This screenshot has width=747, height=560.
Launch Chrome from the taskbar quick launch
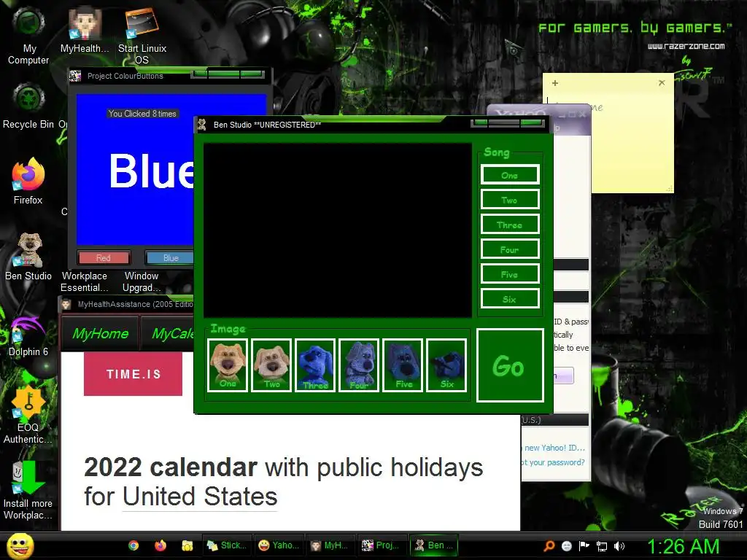click(133, 545)
